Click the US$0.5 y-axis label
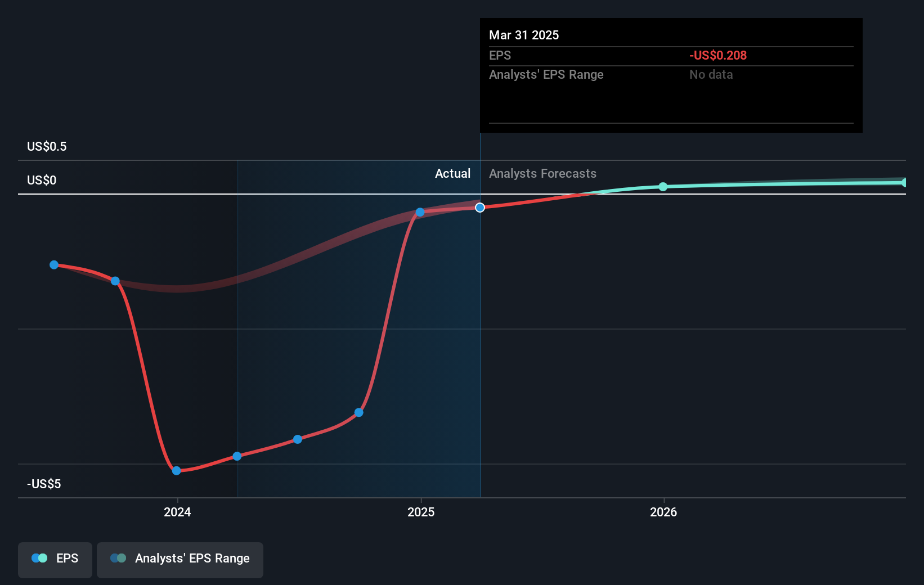The width and height of the screenshot is (924, 585). click(x=47, y=146)
